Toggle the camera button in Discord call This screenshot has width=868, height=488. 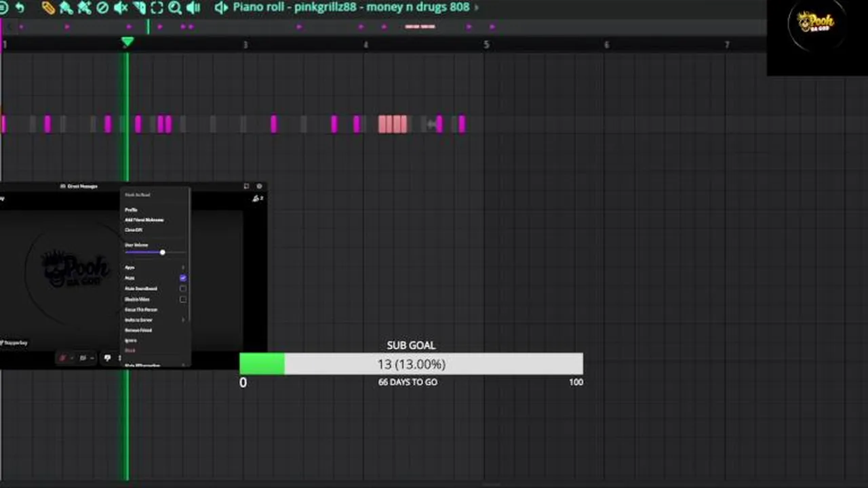83,358
